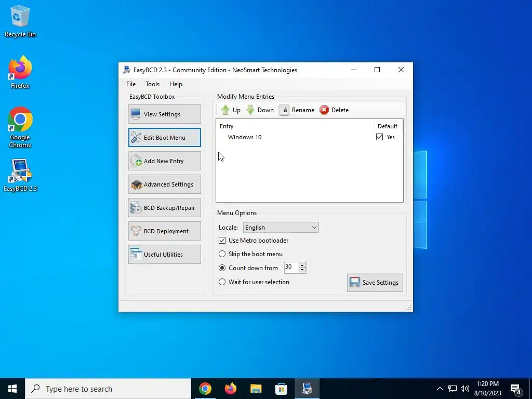Toggle the Default checkbox for Windows 10
This screenshot has width=532, height=399.
point(379,137)
